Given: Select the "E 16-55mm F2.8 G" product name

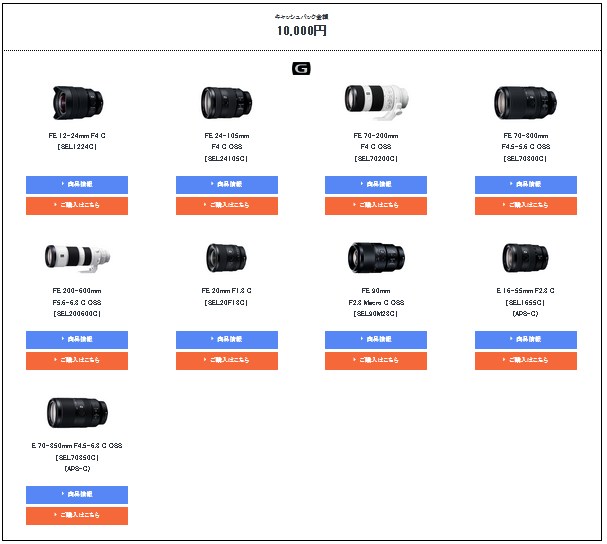Looking at the screenshot, I should coord(525,290).
